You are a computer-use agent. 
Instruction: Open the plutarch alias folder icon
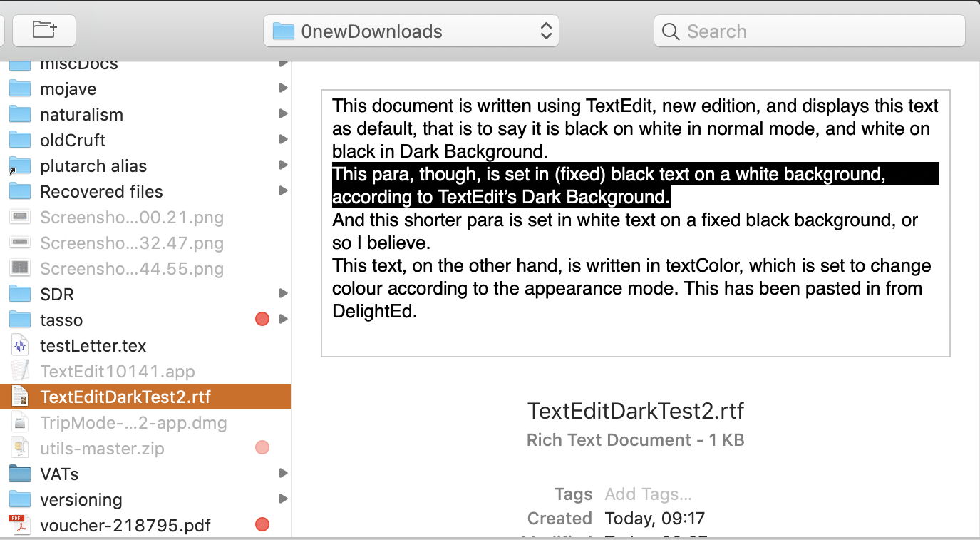[x=20, y=166]
